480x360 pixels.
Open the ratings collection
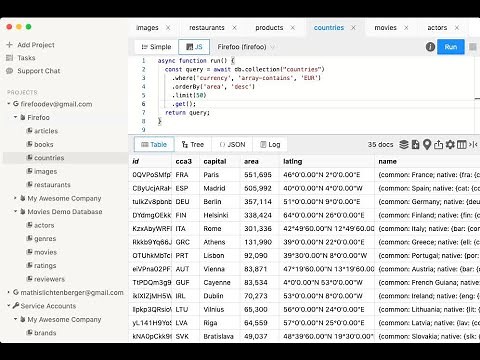point(45,266)
